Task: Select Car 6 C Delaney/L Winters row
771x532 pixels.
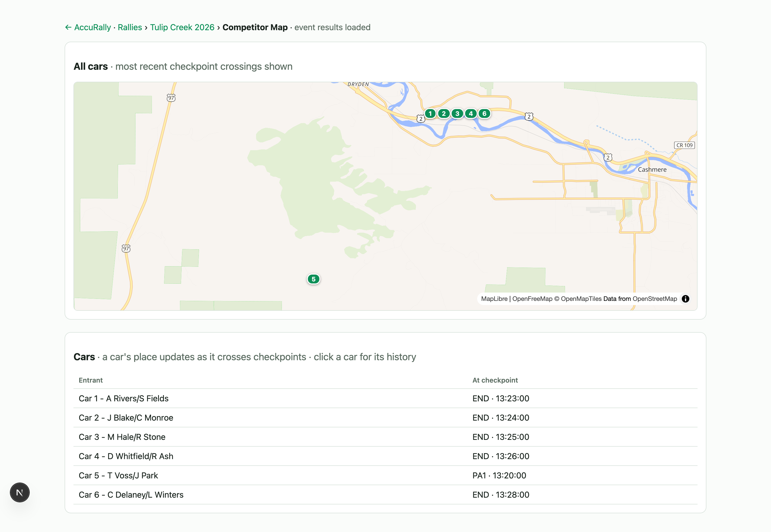Action: (385, 495)
